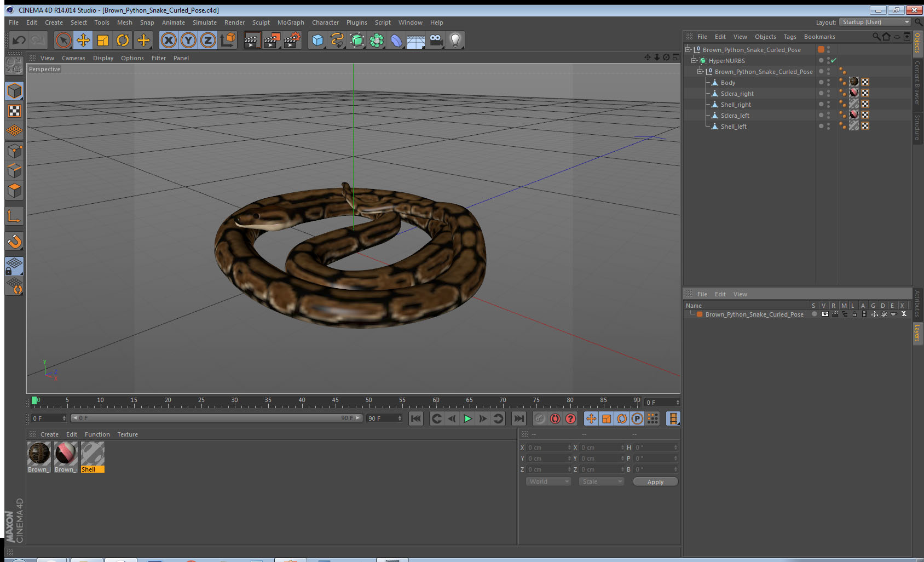Activate the Move tool
924x562 pixels.
coord(83,40)
